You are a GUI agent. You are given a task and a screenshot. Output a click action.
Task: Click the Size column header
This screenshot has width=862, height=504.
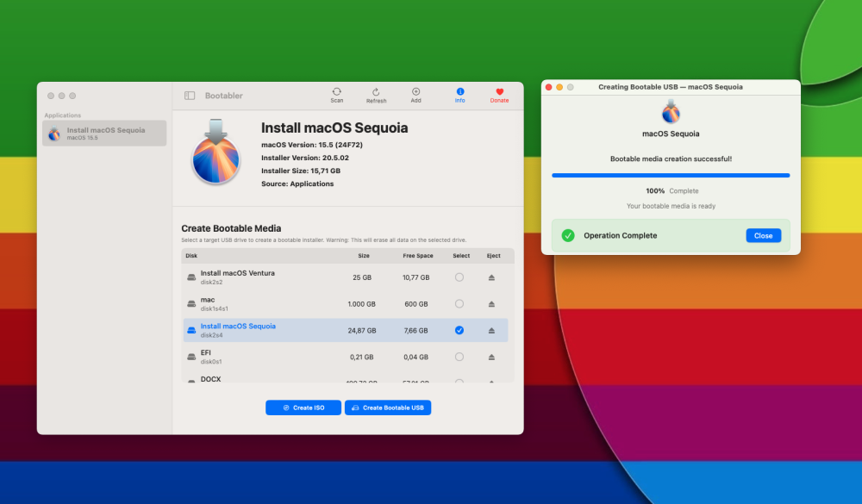[364, 256]
